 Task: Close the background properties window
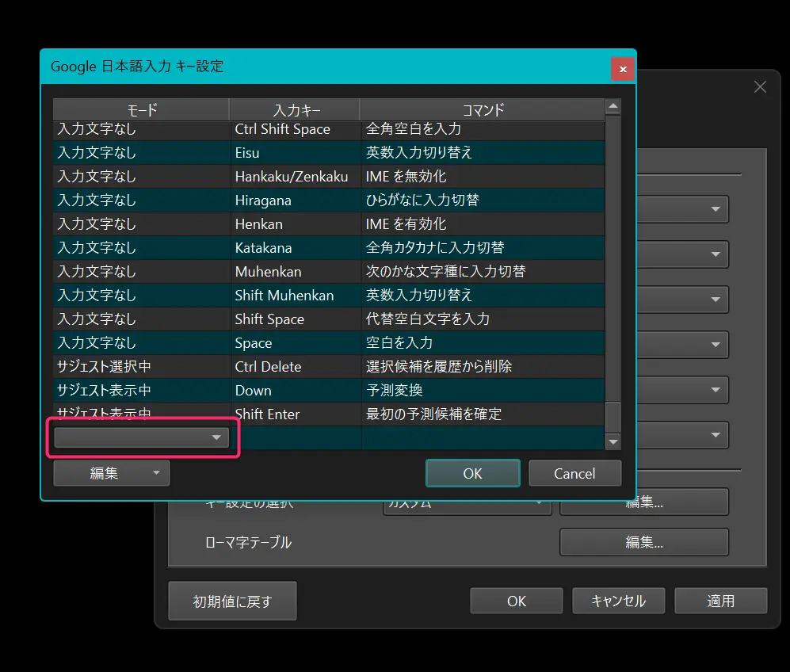point(760,87)
